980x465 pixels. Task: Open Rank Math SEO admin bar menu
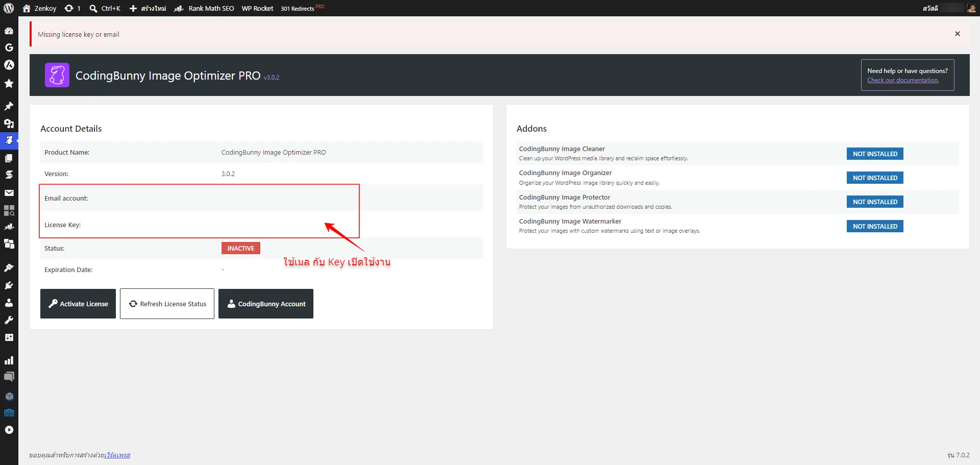click(x=204, y=8)
